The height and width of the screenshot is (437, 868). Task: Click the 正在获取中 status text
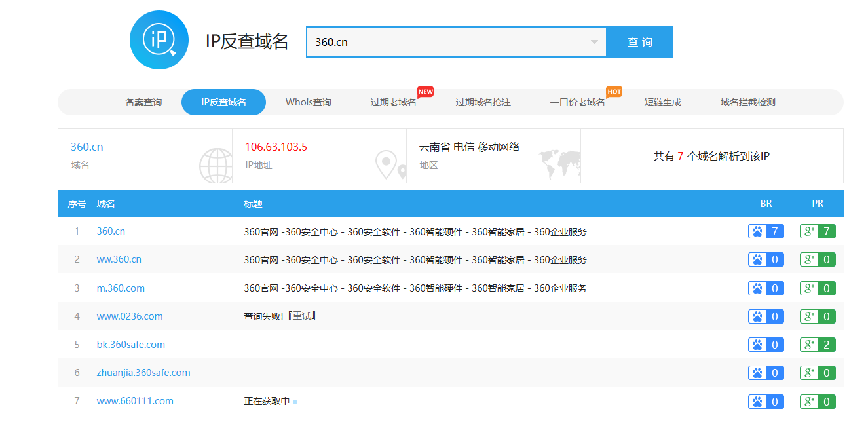(x=267, y=401)
